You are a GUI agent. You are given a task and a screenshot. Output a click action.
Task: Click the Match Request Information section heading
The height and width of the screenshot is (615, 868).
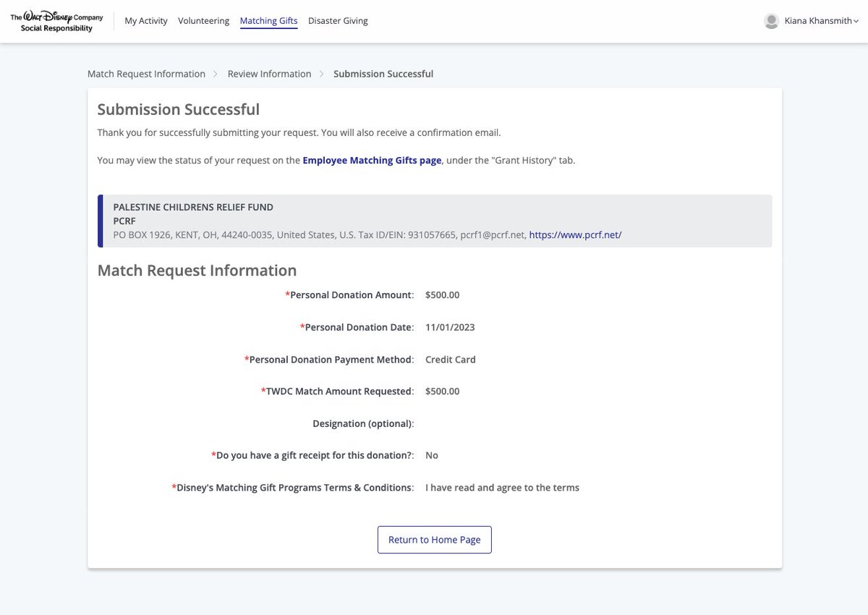coord(197,270)
